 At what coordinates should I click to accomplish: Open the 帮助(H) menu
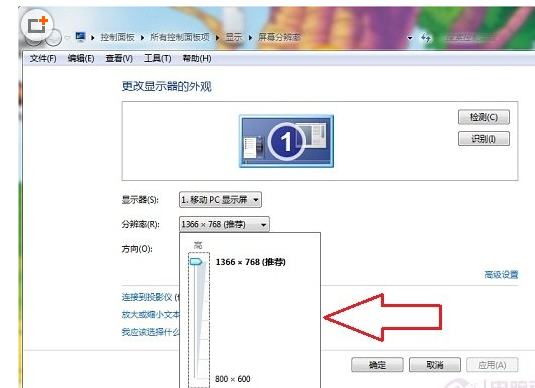click(x=197, y=58)
